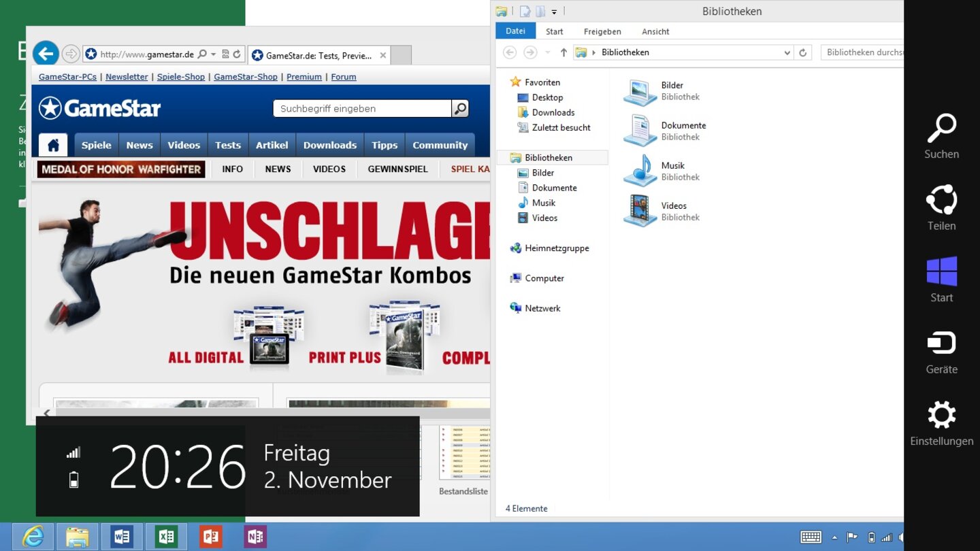Viewport: 980px width, 551px height.
Task: Select Desktop under Favoriten
Action: click(540, 97)
